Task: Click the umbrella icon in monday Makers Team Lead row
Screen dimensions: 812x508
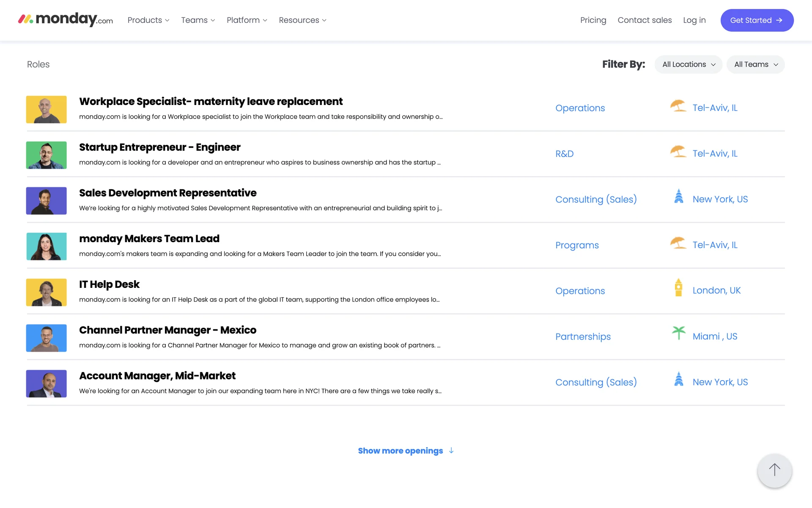Action: (678, 243)
